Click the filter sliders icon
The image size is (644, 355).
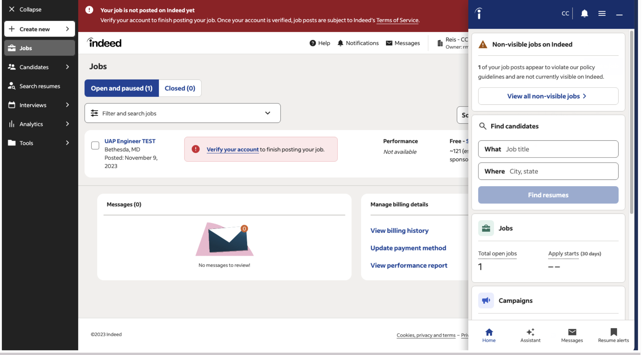94,113
